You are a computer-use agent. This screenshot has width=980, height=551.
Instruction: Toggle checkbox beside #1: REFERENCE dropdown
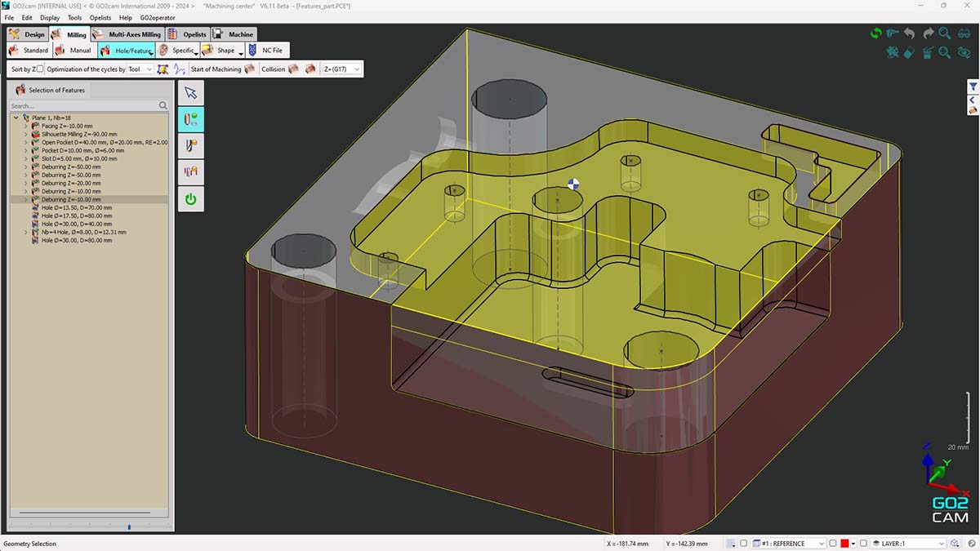pyautogui.click(x=742, y=544)
